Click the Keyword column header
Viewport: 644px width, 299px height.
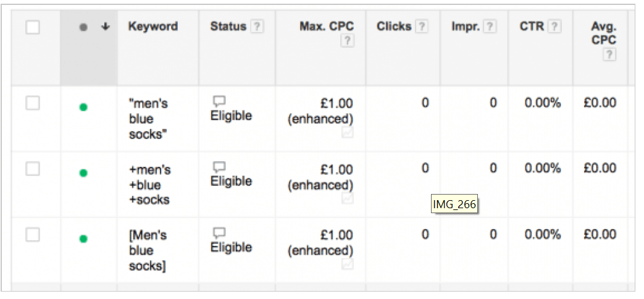[153, 27]
